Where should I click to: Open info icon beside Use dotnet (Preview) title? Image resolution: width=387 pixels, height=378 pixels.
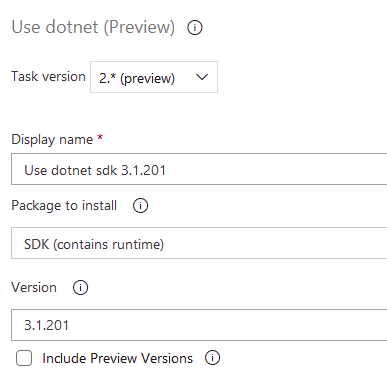tap(195, 28)
